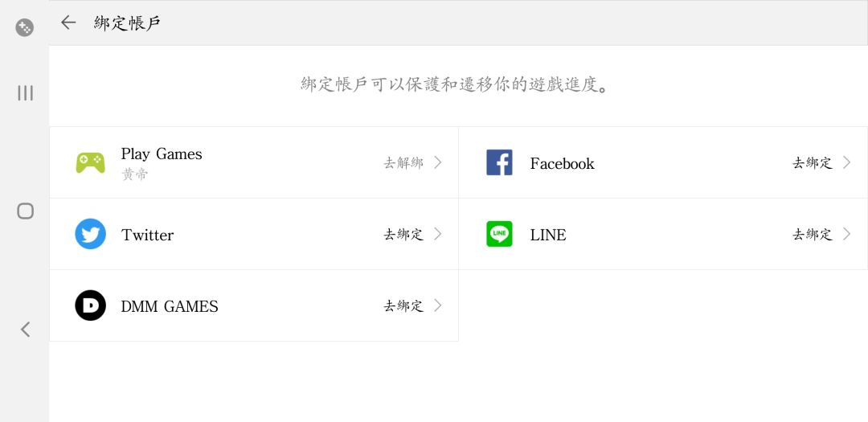This screenshot has height=422, width=868.
Task: Click the back arrow beside 綁定帳戶
Action: click(68, 23)
